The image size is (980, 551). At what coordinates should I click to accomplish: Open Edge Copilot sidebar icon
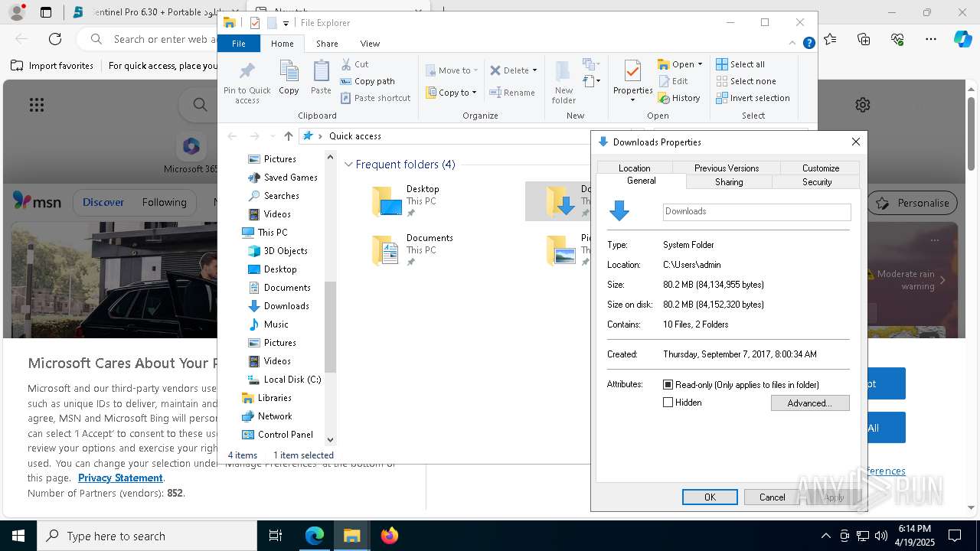[962, 39]
